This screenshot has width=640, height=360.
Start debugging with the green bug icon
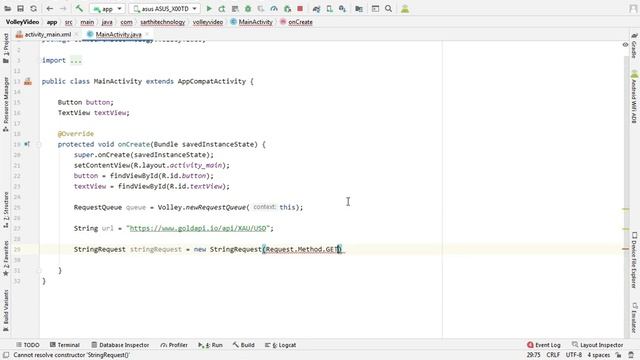[x=248, y=9]
